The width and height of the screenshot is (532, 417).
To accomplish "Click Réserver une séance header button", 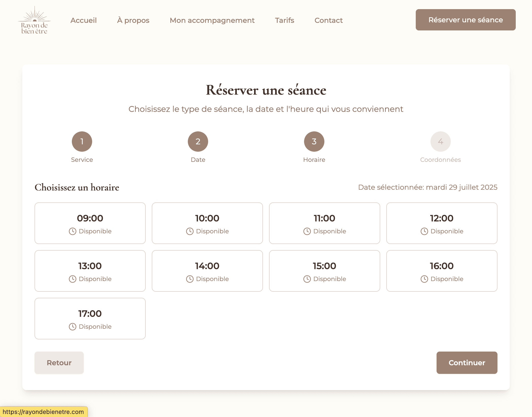I will (465, 20).
